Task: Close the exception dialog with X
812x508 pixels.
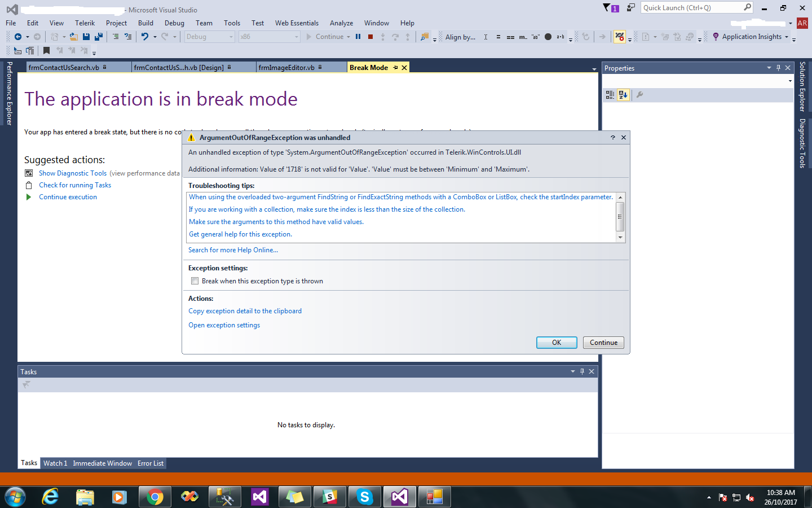Action: click(624, 138)
